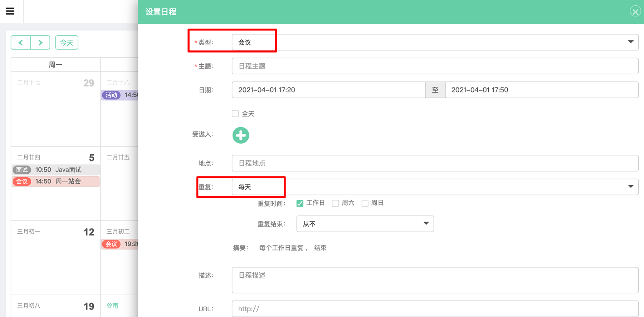The width and height of the screenshot is (644, 317).
Task: Click the 周一 column header
Action: click(55, 65)
